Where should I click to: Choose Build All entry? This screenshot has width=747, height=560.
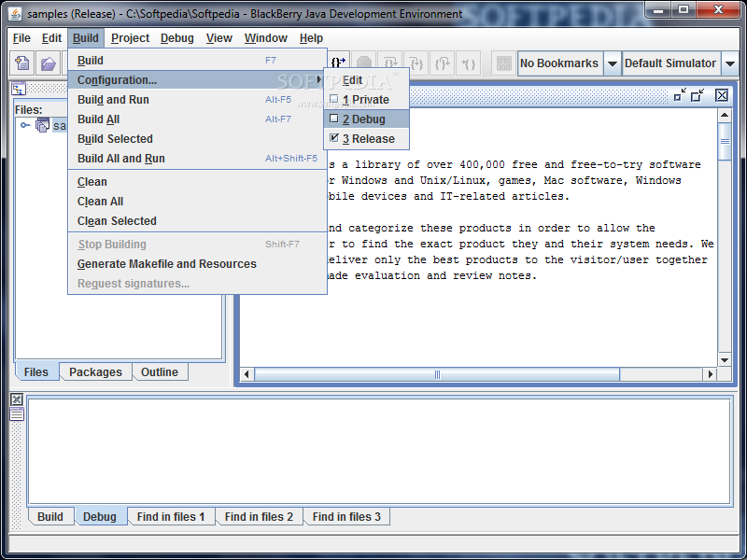click(197, 119)
